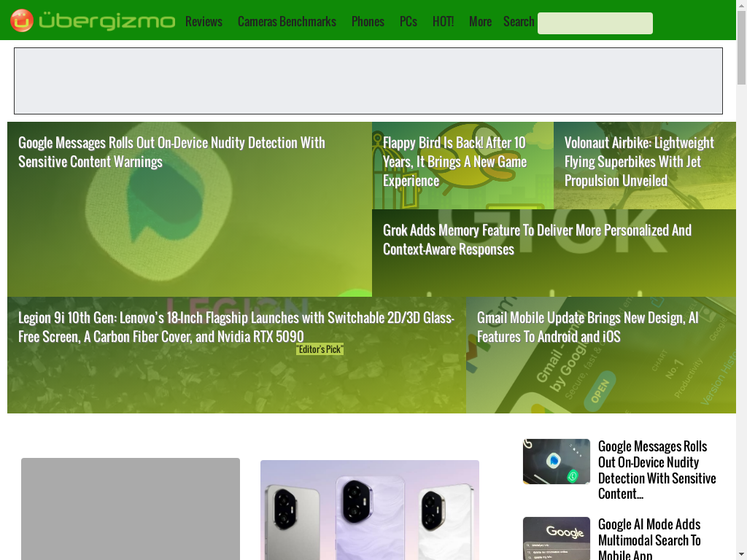Click the Search label in the navbar
The height and width of the screenshot is (560, 747).
click(x=519, y=21)
